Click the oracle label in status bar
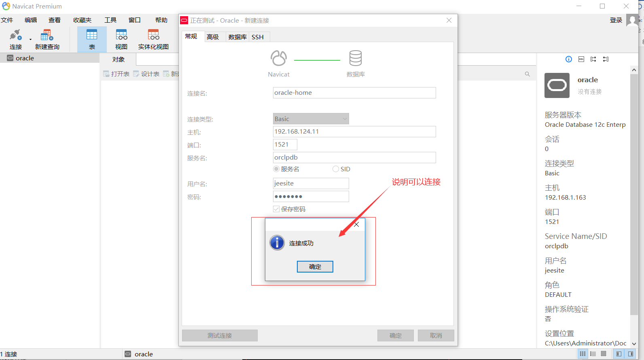 144,354
